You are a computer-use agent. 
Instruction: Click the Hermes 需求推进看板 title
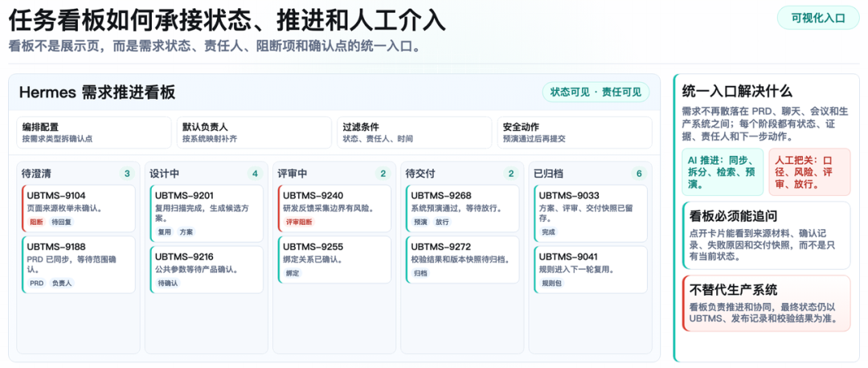coord(97,92)
